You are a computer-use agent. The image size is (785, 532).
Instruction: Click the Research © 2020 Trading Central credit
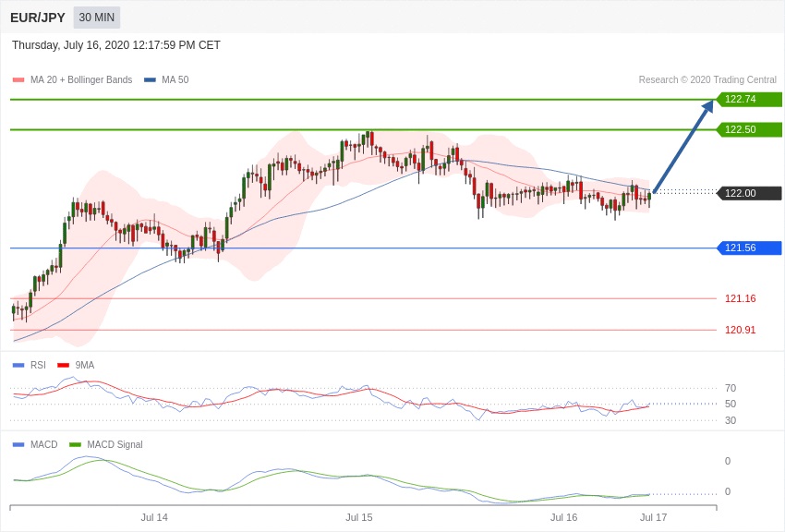pyautogui.click(x=707, y=80)
